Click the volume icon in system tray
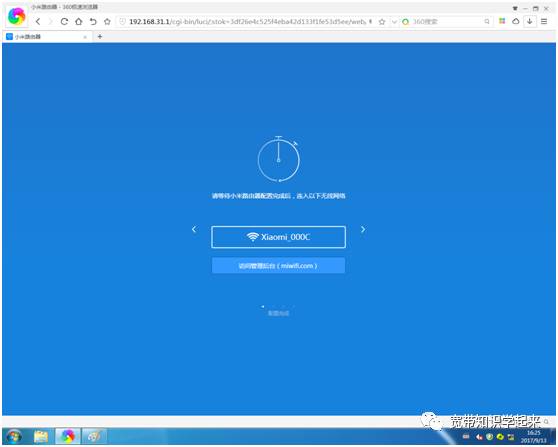 click(x=479, y=437)
